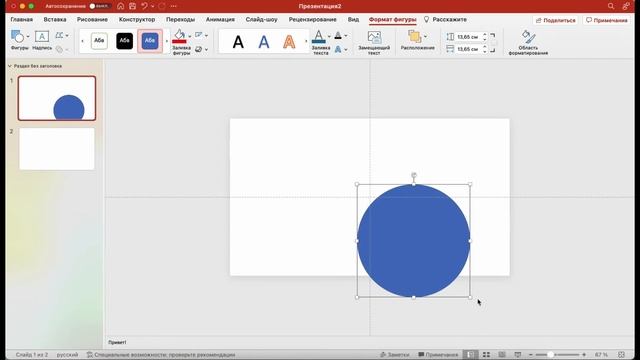Screen dimensions: 640x360
Task: Expand the Edit Shape dropdown arrow
Action: coord(67,36)
